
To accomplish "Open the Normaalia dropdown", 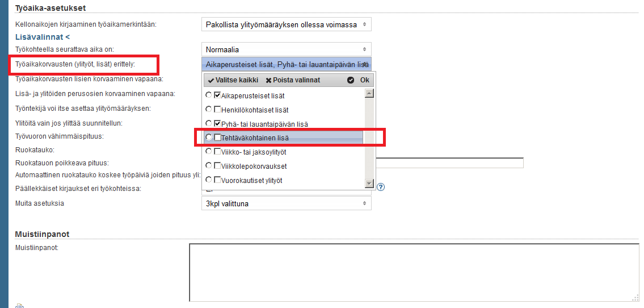I will coord(286,49).
